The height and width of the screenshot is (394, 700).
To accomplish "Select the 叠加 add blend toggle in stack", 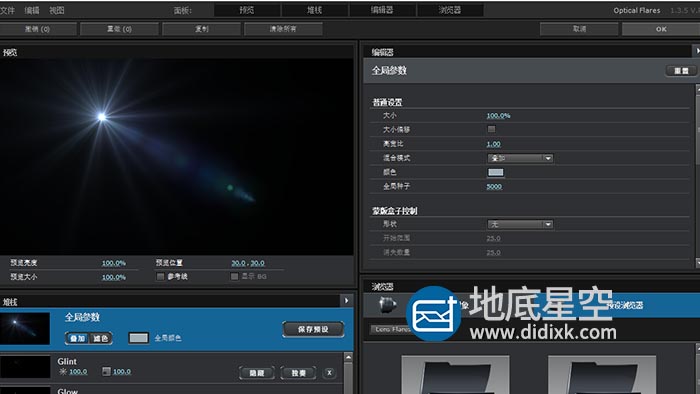I will 77,339.
